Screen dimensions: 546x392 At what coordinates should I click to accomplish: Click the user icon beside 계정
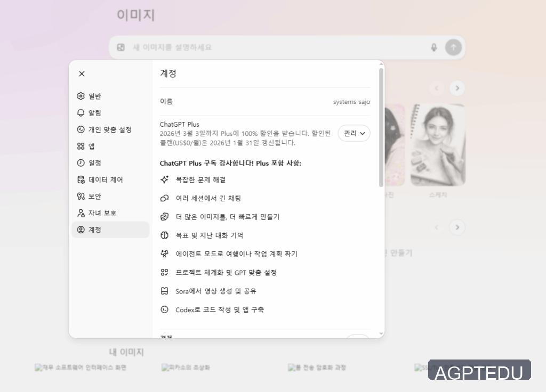tap(81, 230)
